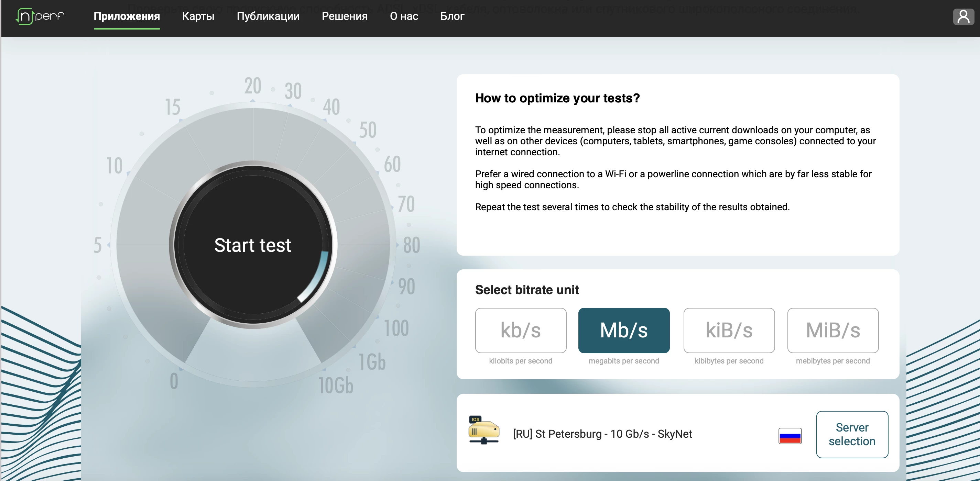This screenshot has height=481, width=980.
Task: Click the nPerf logo
Action: (40, 16)
